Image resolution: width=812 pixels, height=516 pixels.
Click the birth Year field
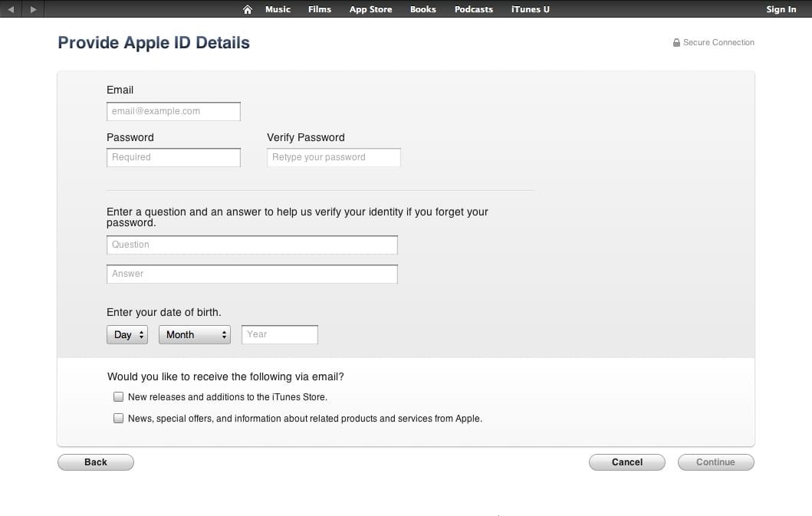280,335
